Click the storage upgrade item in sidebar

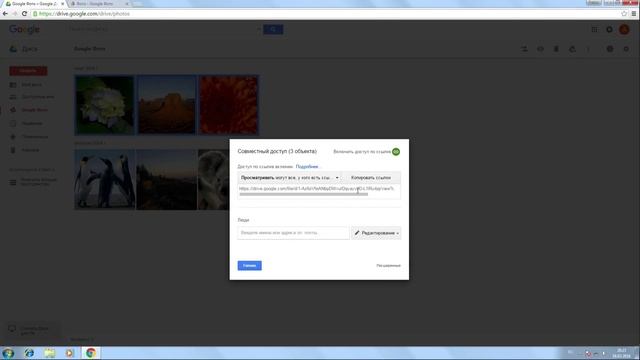tap(33, 182)
